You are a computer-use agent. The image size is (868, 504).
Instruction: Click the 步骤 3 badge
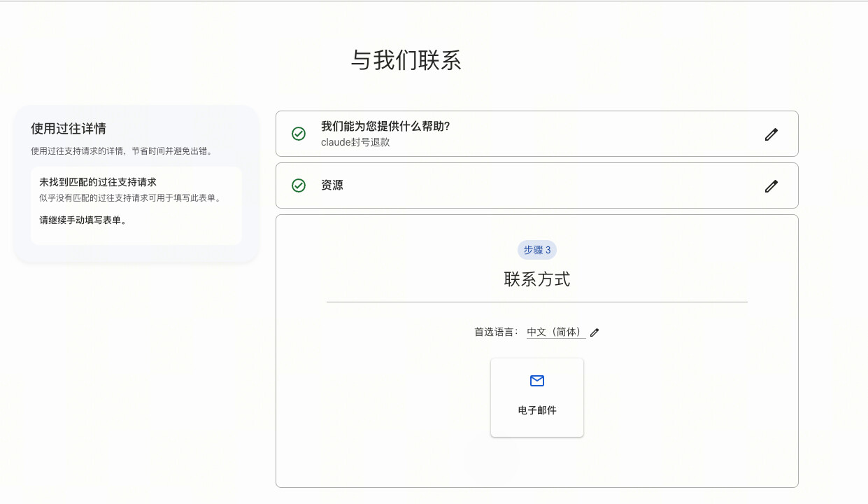point(537,250)
